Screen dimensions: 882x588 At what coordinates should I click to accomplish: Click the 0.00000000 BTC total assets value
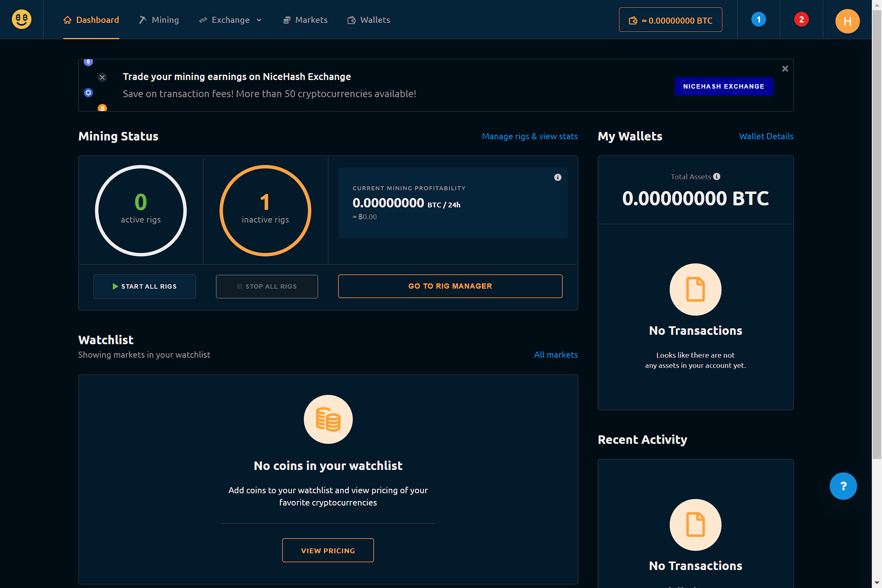[695, 198]
